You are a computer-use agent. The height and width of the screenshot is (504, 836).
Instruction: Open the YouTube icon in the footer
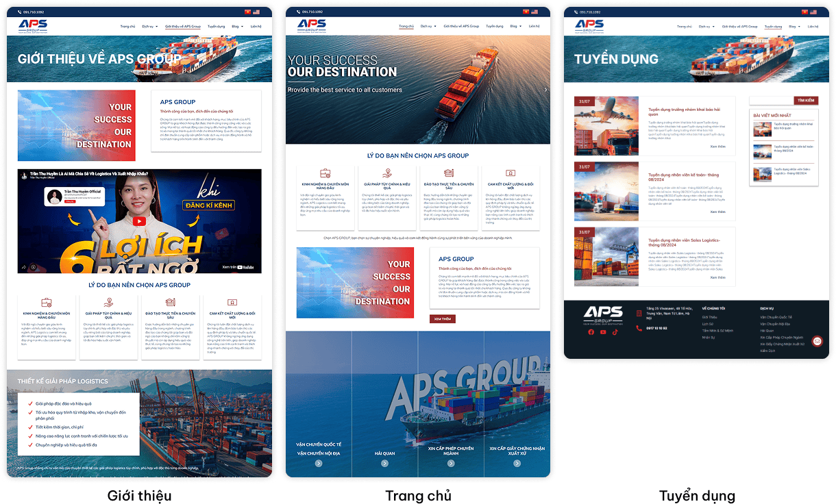click(603, 332)
